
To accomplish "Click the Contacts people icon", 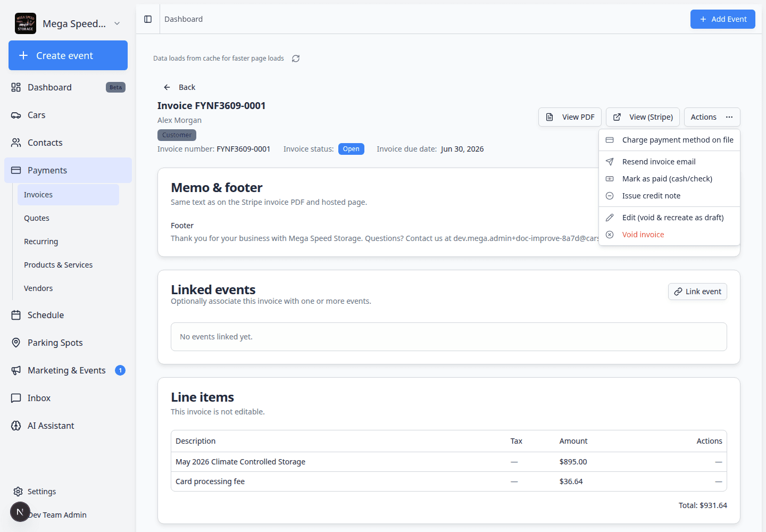I will point(16,143).
